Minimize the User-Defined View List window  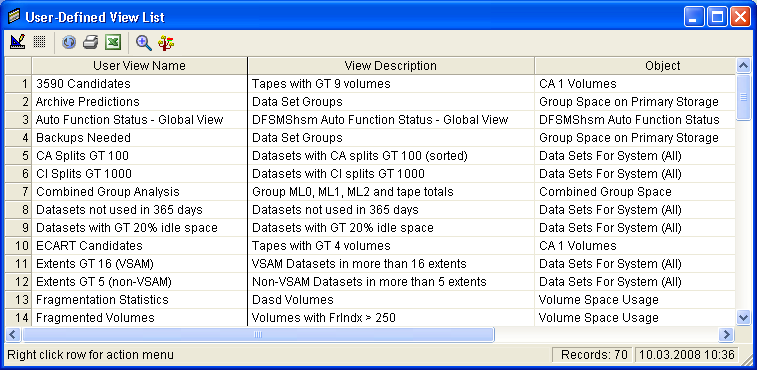point(694,18)
